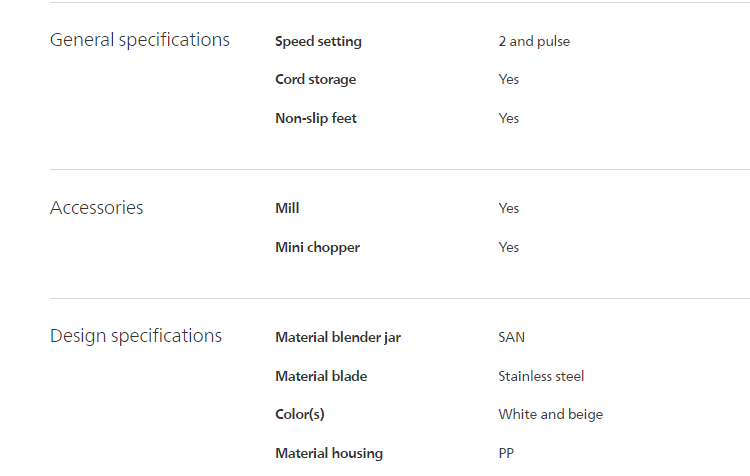This screenshot has width=750, height=476.
Task: Click the Accessories section heading
Action: point(96,208)
